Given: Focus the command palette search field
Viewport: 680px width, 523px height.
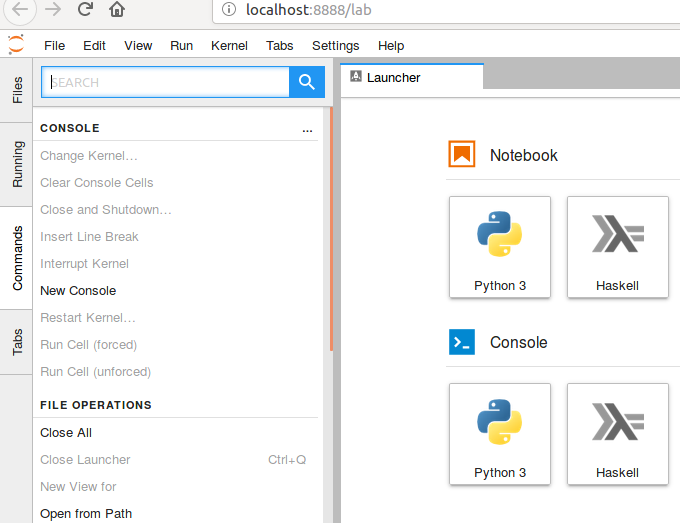Looking at the screenshot, I should [x=165, y=82].
